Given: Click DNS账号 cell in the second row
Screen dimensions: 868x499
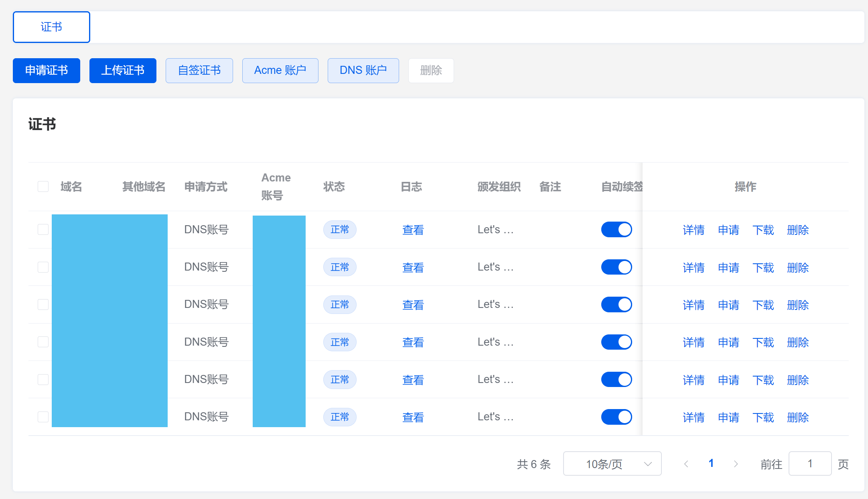Looking at the screenshot, I should click(206, 267).
